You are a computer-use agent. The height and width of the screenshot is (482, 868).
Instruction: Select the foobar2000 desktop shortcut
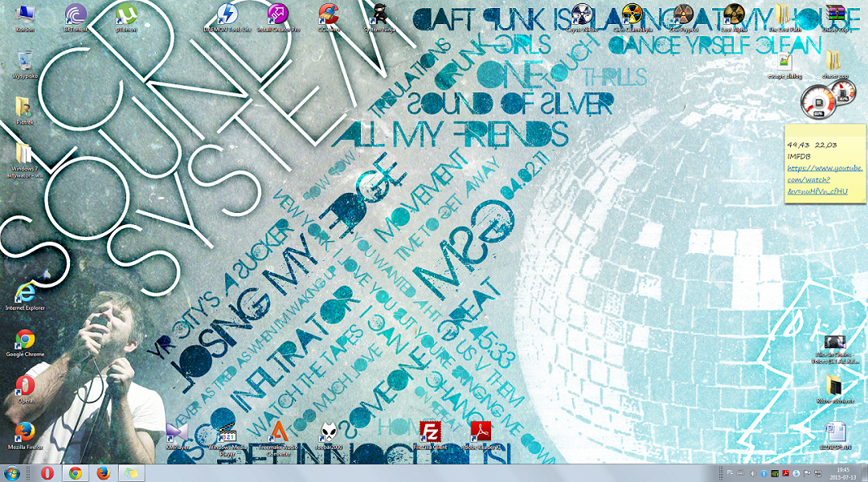coord(329,436)
